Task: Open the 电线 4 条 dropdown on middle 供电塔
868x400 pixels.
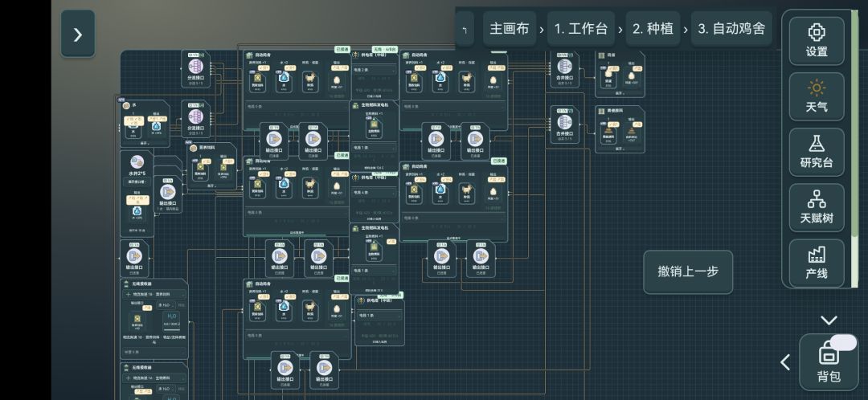Action: coord(375,193)
